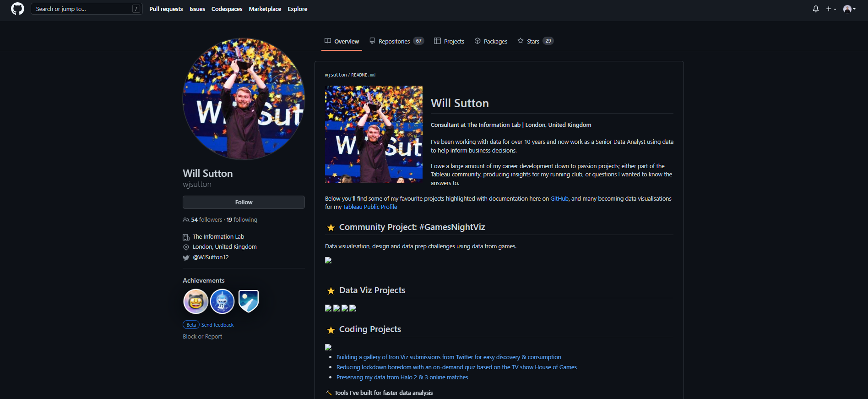Open the Tableau Public Profile link

(370, 207)
